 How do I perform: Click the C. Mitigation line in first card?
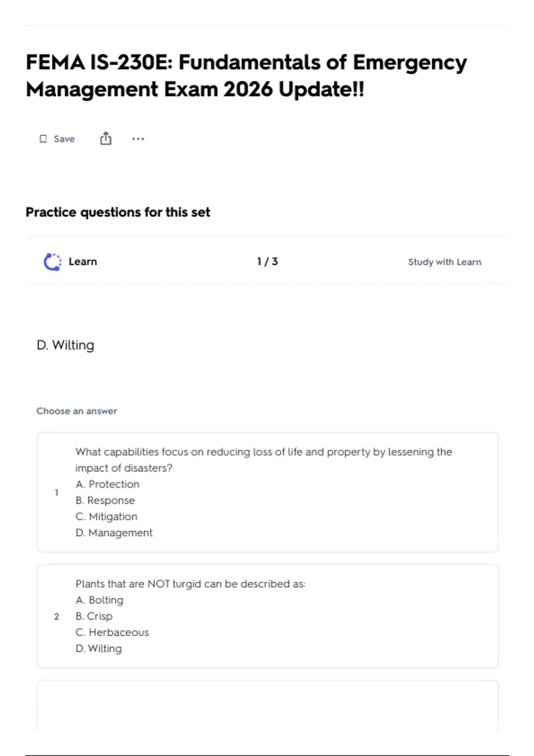click(106, 517)
